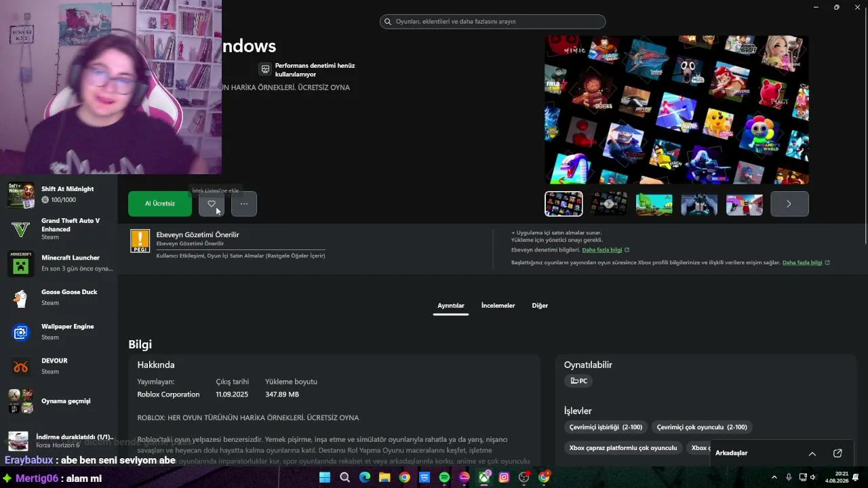
Task: Open Ebeveyn denetimi Daha fazla bilgi link
Action: [x=606, y=250]
